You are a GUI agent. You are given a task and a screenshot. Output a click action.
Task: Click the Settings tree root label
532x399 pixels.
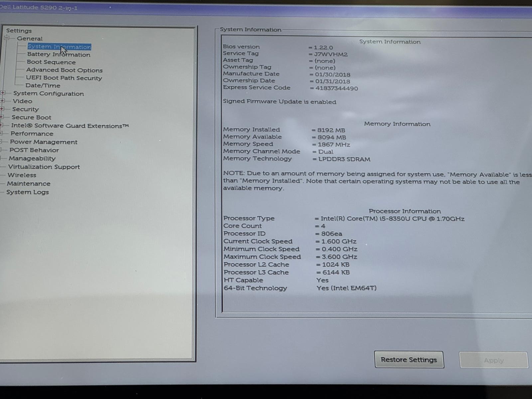[19, 31]
